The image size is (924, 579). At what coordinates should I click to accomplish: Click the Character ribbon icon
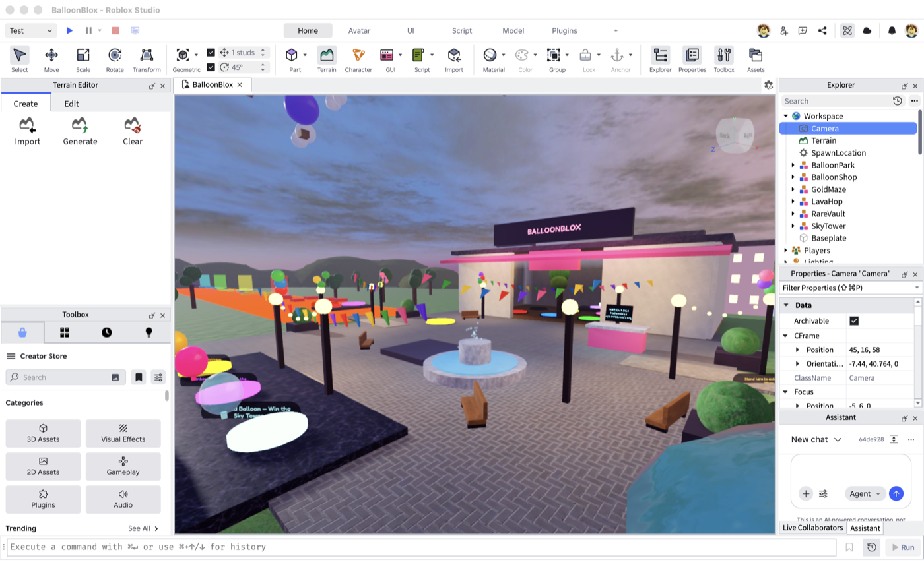[358, 59]
